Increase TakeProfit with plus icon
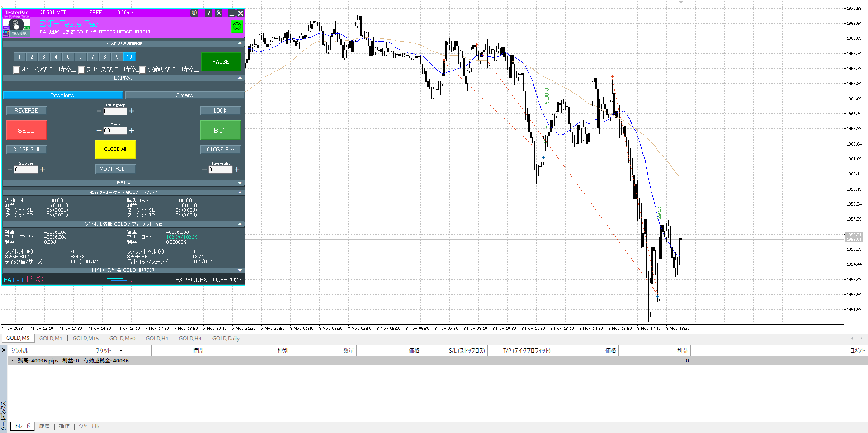Image resolution: width=868 pixels, height=433 pixels. pyautogui.click(x=236, y=169)
